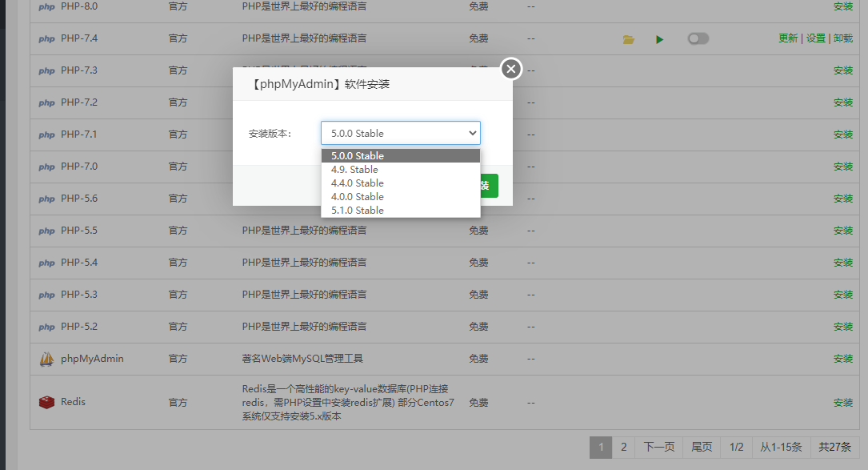Click 更新 link for PHP-7.4
The height and width of the screenshot is (470, 868).
(x=788, y=38)
